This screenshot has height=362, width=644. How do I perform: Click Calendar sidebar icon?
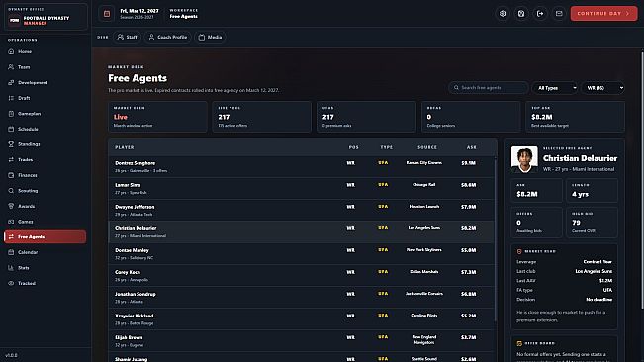(x=11, y=252)
